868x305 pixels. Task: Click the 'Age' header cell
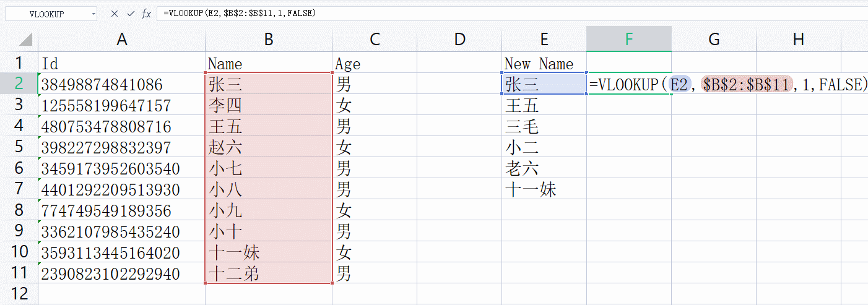[375, 63]
